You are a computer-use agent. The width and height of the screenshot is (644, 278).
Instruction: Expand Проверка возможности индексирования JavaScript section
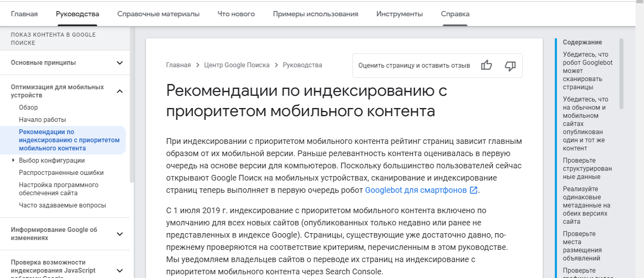[x=119, y=271]
